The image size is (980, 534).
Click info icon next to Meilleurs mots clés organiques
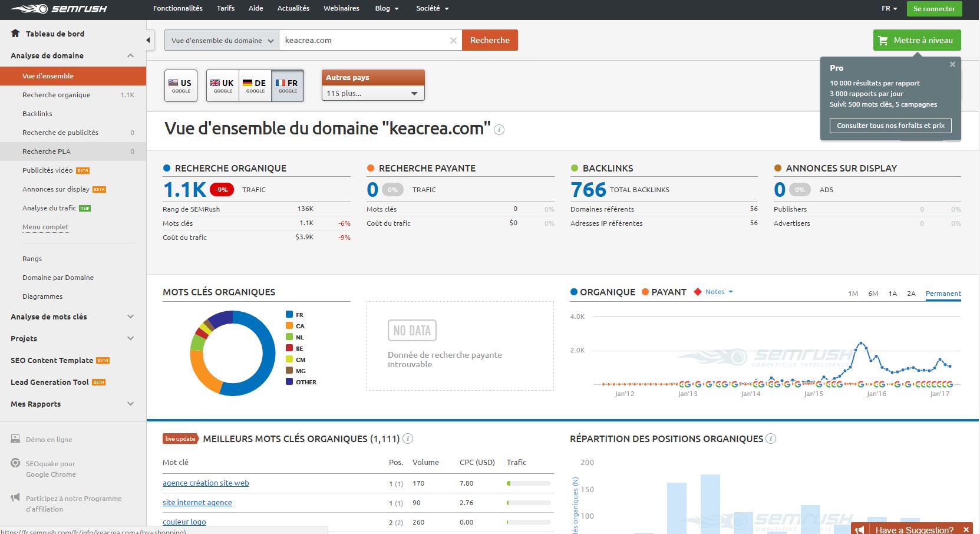pyautogui.click(x=408, y=439)
